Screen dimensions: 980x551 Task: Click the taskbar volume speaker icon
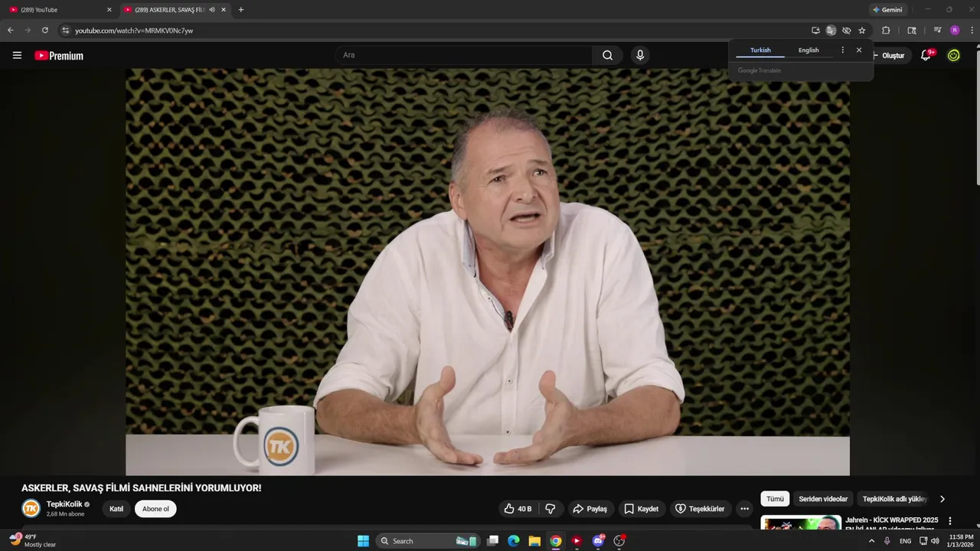tap(935, 541)
